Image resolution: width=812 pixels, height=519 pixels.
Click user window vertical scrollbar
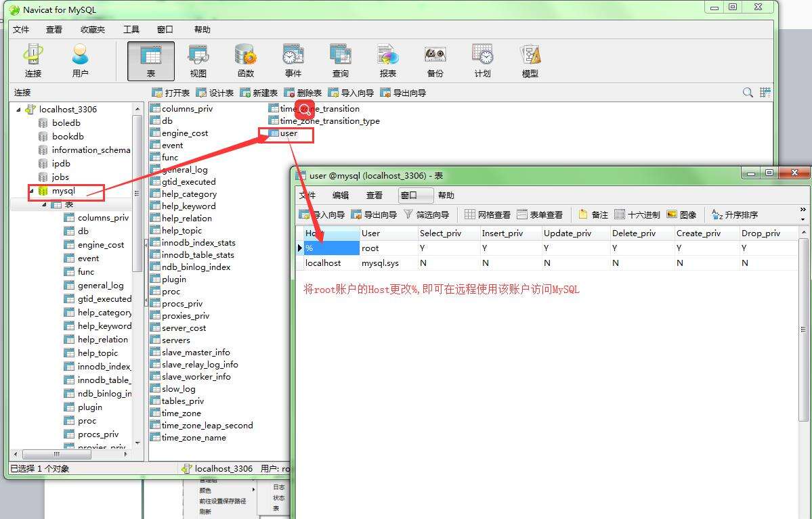803,329
